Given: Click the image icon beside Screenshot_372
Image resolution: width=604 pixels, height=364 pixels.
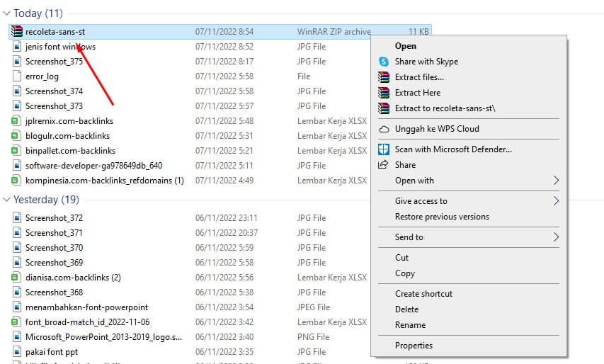Looking at the screenshot, I should point(16,218).
